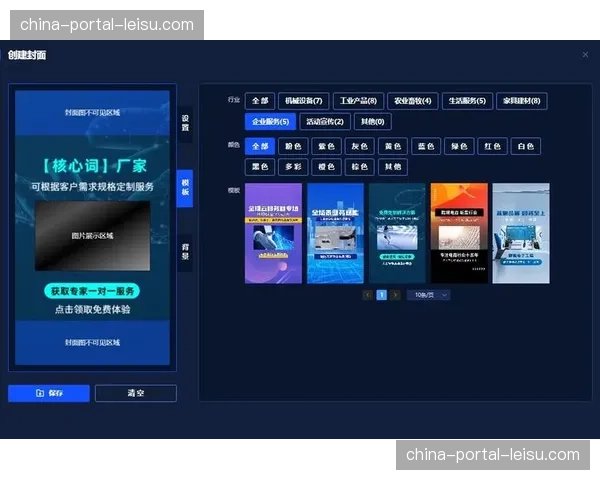Image resolution: width=600 pixels, height=480 pixels.
Task: Switch to the 模板 side tab
Action: [x=185, y=188]
